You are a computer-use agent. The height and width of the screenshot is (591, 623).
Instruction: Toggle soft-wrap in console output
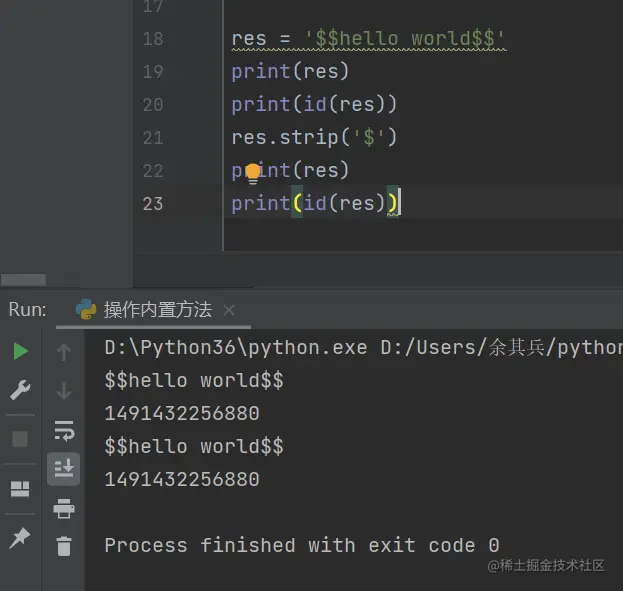tap(64, 431)
